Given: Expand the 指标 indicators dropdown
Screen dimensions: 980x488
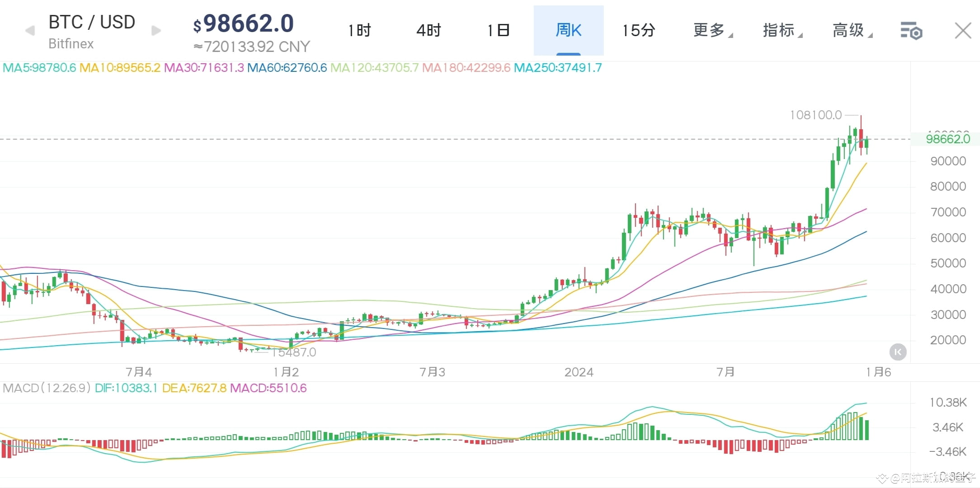Looking at the screenshot, I should pyautogui.click(x=778, y=30).
